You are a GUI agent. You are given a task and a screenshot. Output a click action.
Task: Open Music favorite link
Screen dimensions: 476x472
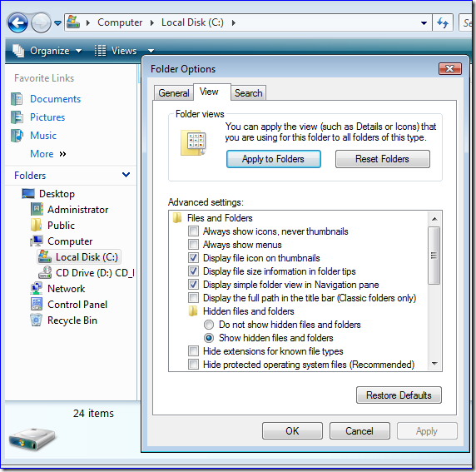pos(43,136)
